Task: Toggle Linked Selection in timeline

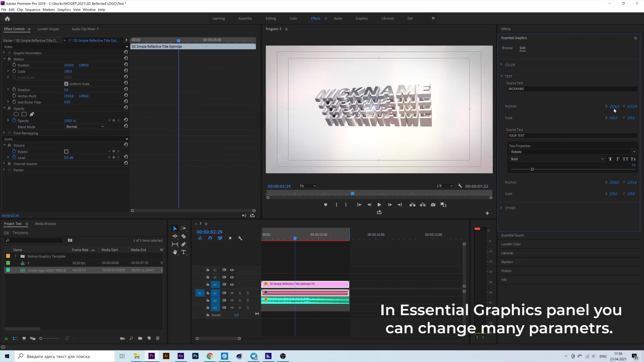Action: pos(220,238)
